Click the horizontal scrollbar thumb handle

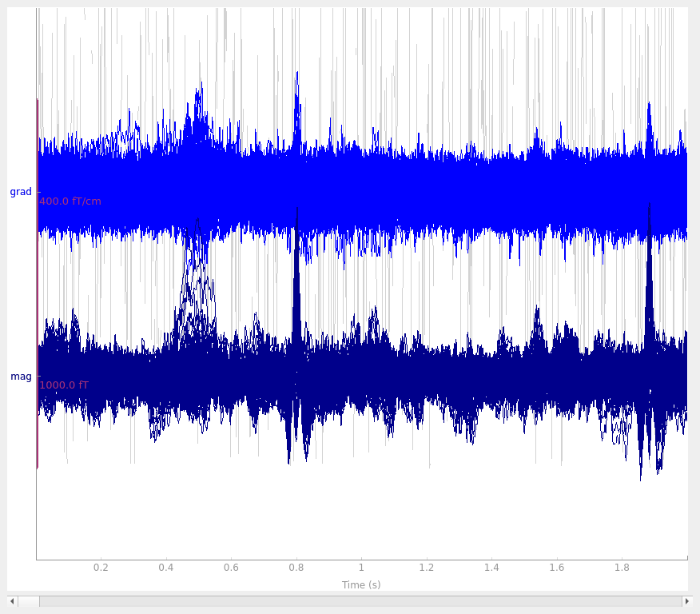point(28,601)
